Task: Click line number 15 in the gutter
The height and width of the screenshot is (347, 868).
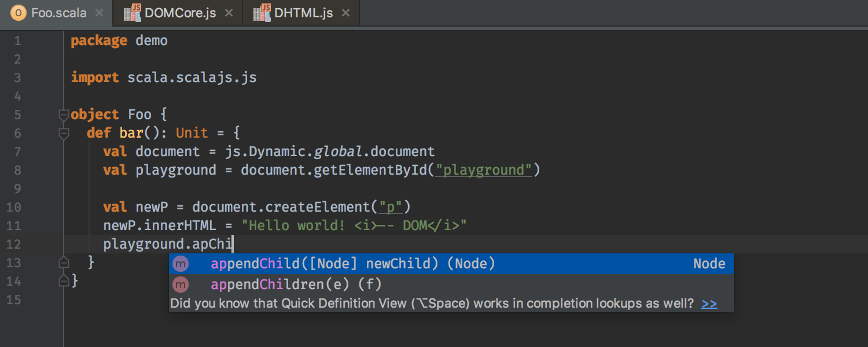Action: (13, 300)
